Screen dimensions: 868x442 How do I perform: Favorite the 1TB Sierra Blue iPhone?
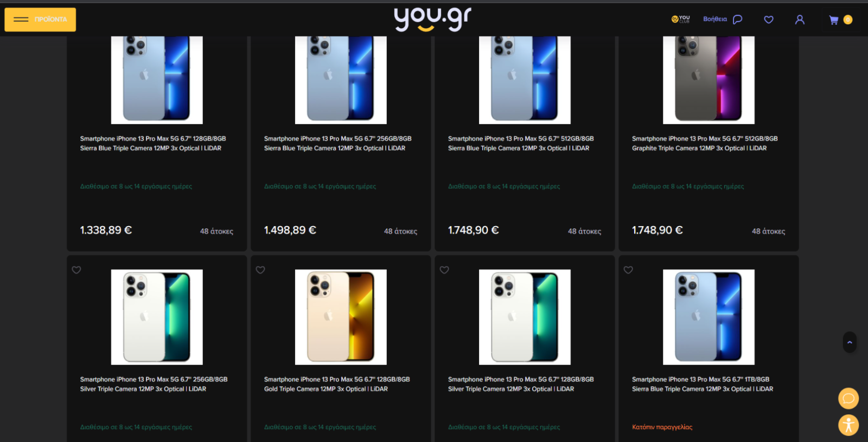click(x=628, y=270)
